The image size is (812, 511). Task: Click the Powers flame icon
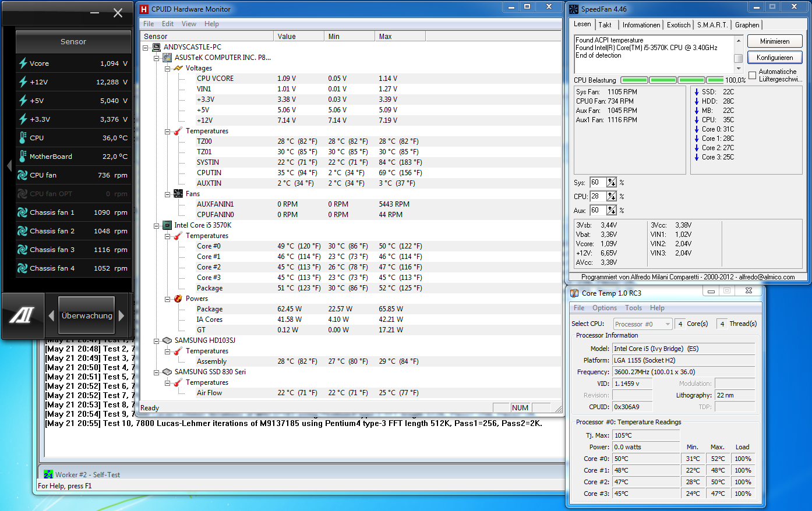178,299
